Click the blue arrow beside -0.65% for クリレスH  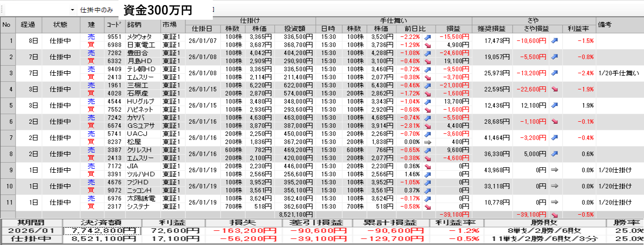[428, 150]
